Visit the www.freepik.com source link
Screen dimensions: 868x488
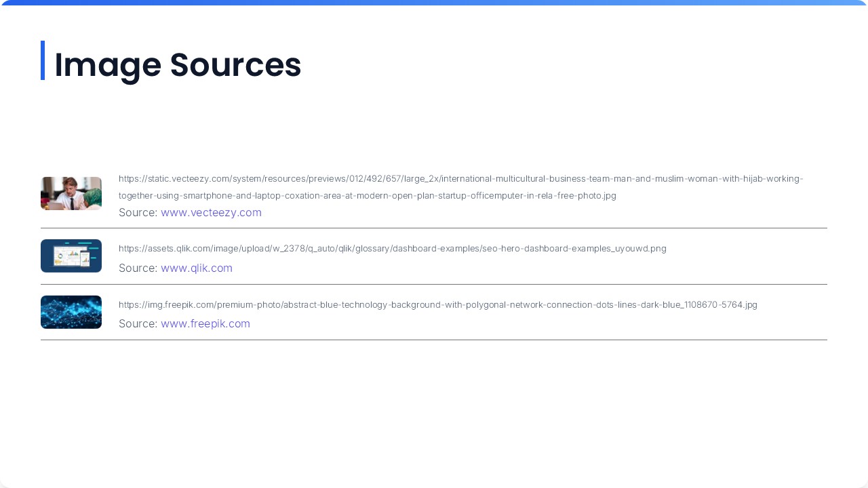coord(205,323)
